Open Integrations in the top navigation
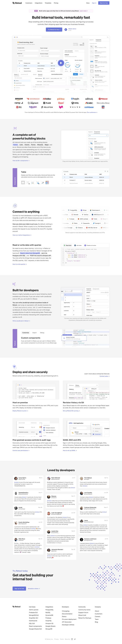 click(39, 3)
